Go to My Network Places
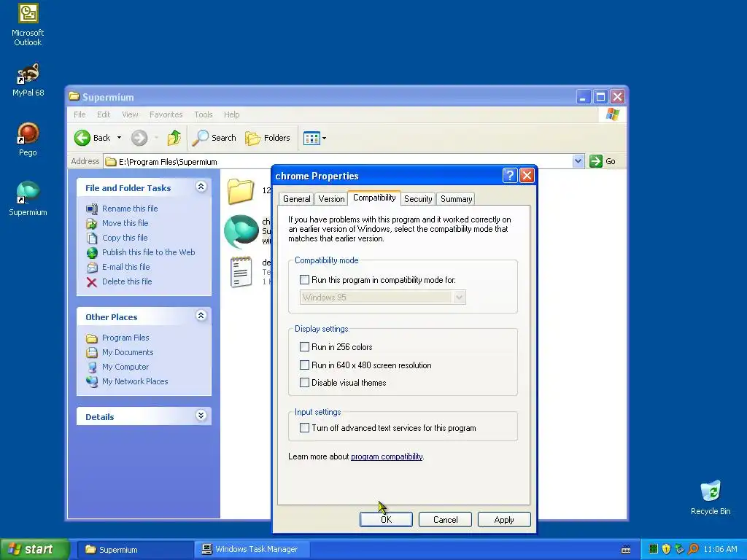The image size is (747, 560). click(135, 381)
